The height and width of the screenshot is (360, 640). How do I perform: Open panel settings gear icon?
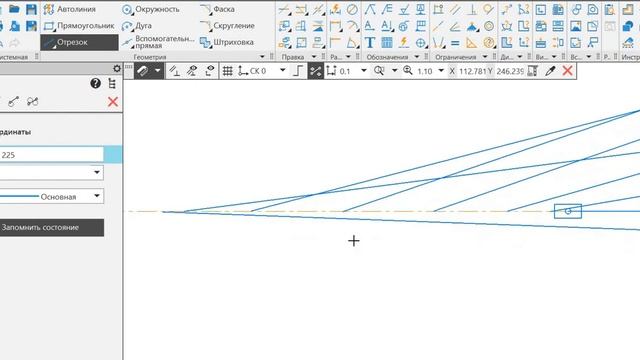click(x=117, y=69)
